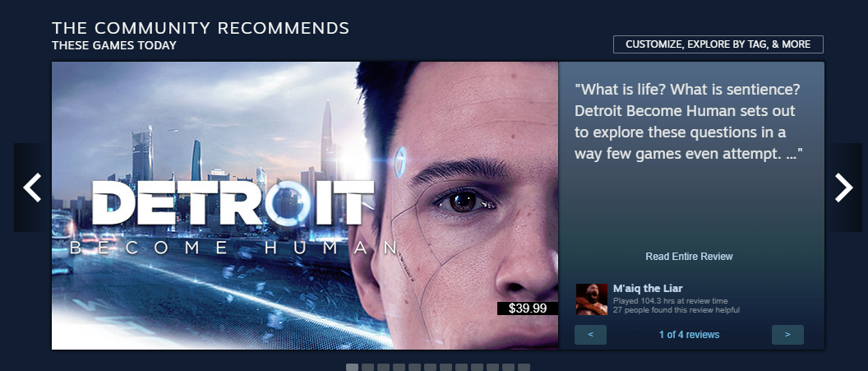Jump to the fourth carousel page dot
The height and width of the screenshot is (371, 868).
tap(399, 368)
